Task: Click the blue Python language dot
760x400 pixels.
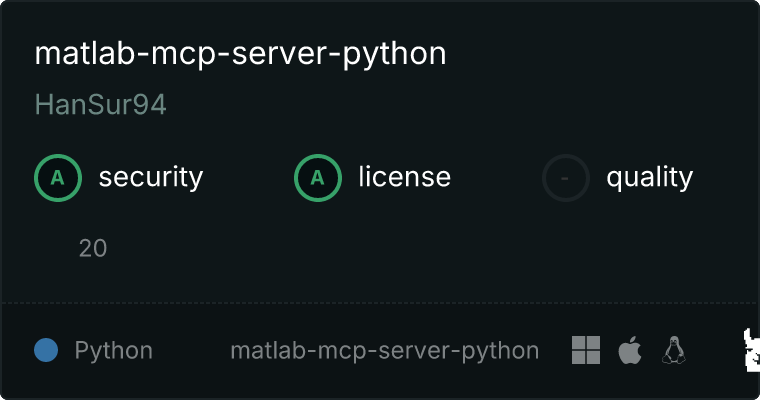Action: pyautogui.click(x=46, y=350)
